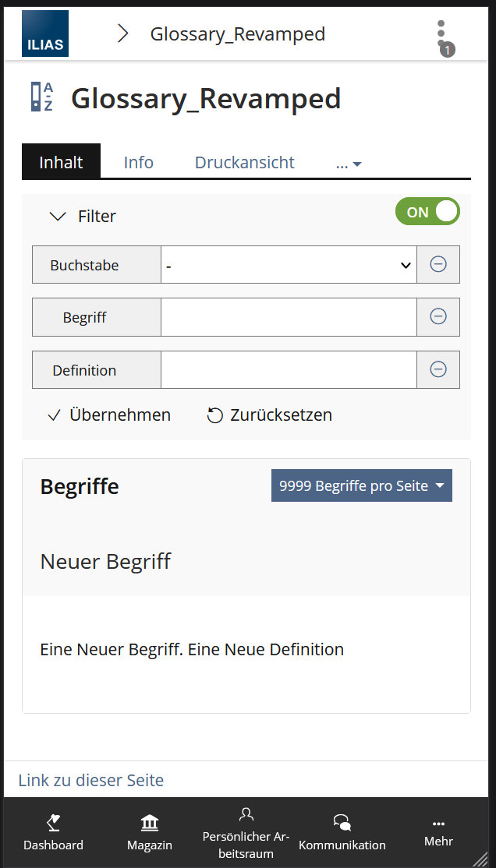Open the three-dot notifications menu

point(441,35)
